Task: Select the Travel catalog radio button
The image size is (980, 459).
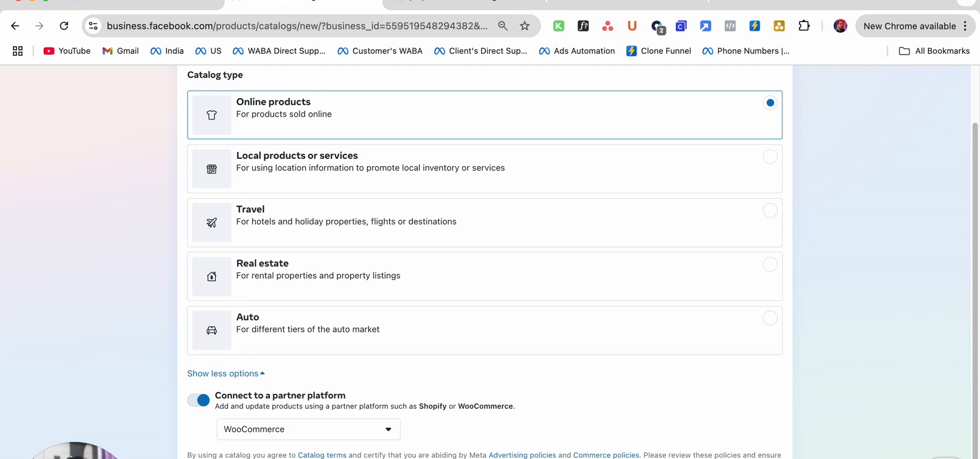Action: [770, 210]
